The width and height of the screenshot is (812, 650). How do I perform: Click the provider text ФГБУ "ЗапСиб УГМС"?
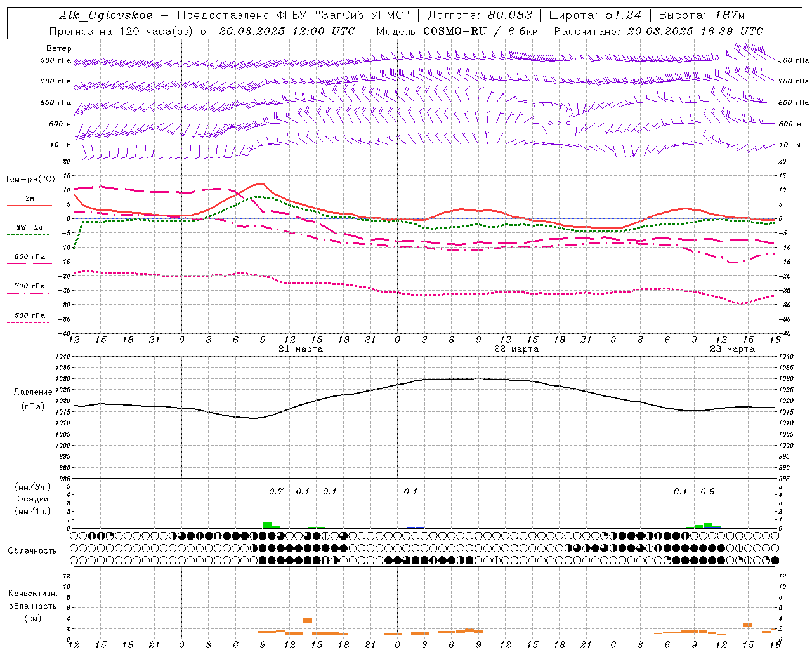(x=344, y=15)
